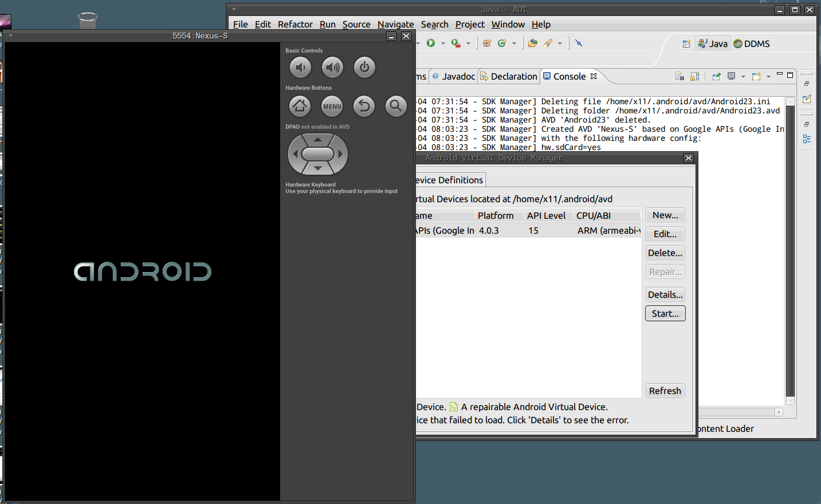This screenshot has height=504, width=821.
Task: Click Edit... in AVD Manager
Action: coord(665,234)
